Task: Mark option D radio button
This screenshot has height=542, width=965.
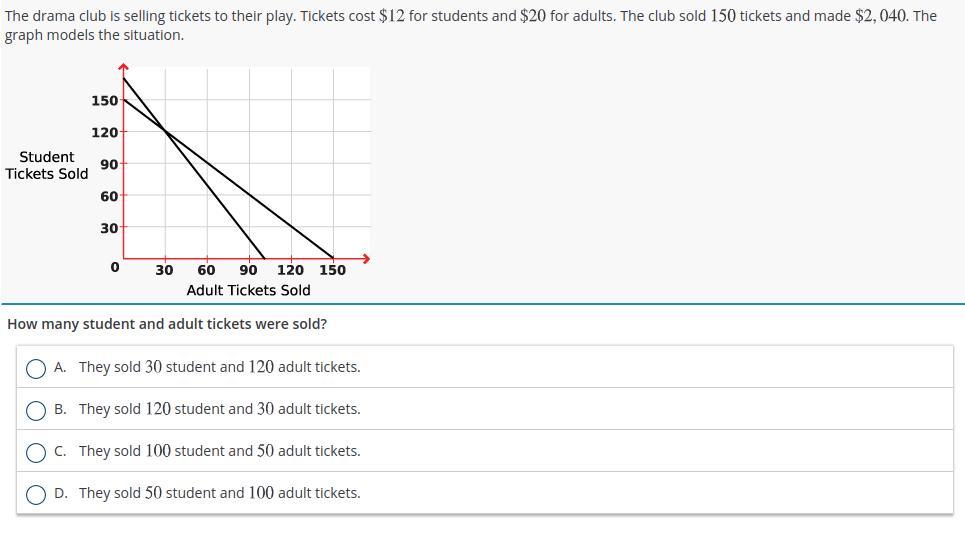Action: 36,494
